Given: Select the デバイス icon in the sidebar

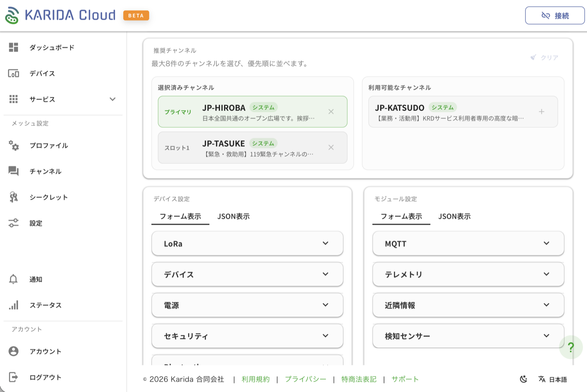Looking at the screenshot, I should coord(13,73).
